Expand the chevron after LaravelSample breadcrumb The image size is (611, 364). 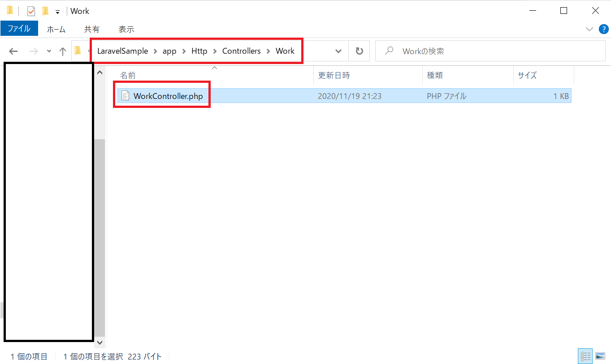[155, 51]
